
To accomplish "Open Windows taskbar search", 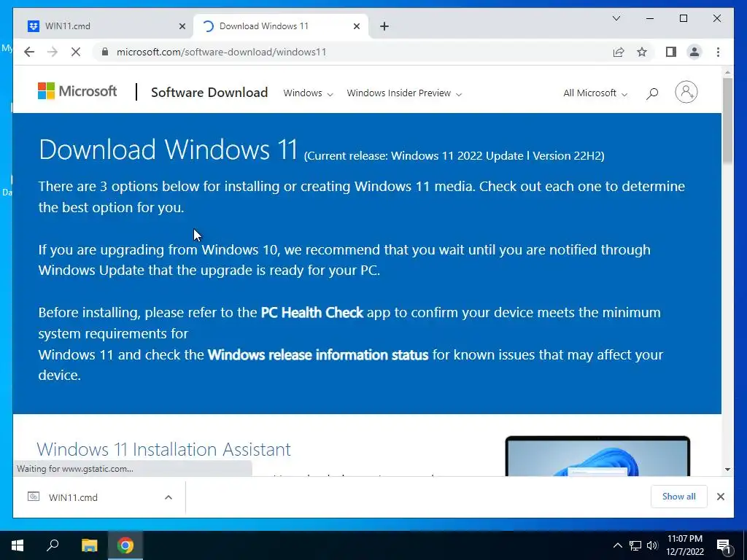I will (x=53, y=545).
